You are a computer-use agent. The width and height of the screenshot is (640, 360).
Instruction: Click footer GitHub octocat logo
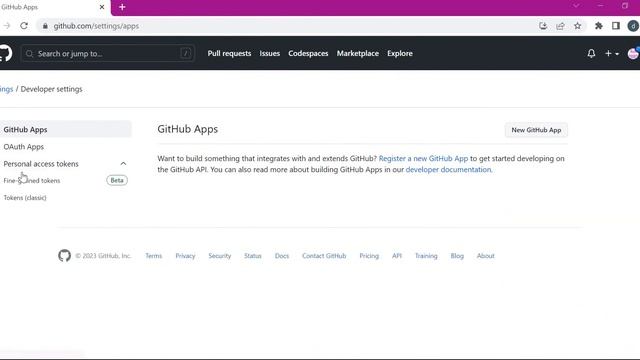pyautogui.click(x=64, y=256)
